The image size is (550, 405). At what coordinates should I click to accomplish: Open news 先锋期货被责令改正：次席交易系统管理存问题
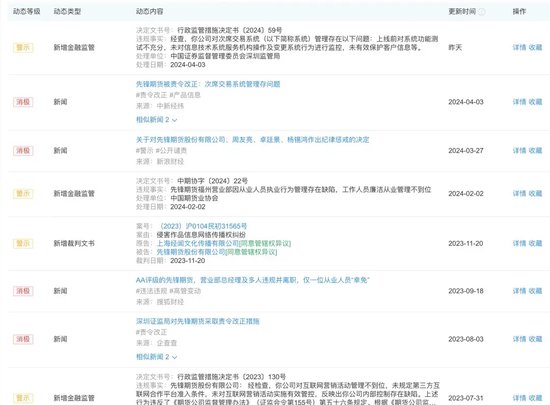point(208,84)
